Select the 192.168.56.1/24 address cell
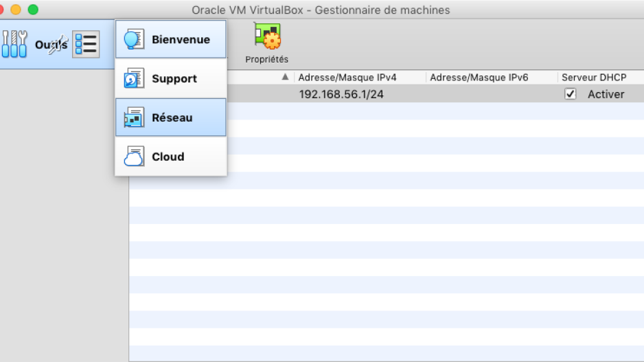644x362 pixels. coord(341,94)
